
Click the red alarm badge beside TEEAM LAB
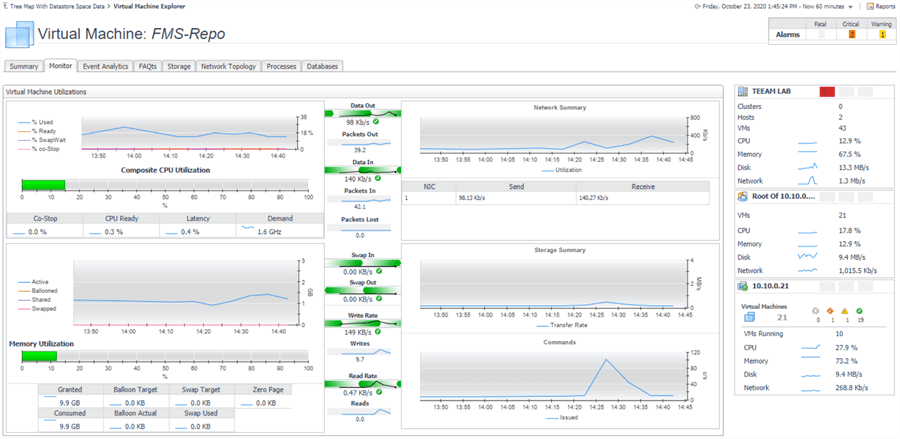[827, 92]
